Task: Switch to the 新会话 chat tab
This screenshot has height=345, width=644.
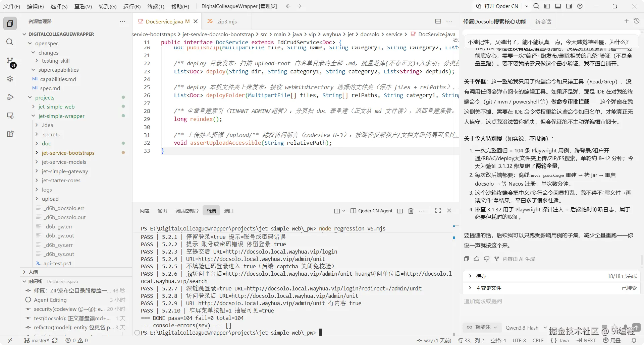Action: (x=543, y=21)
